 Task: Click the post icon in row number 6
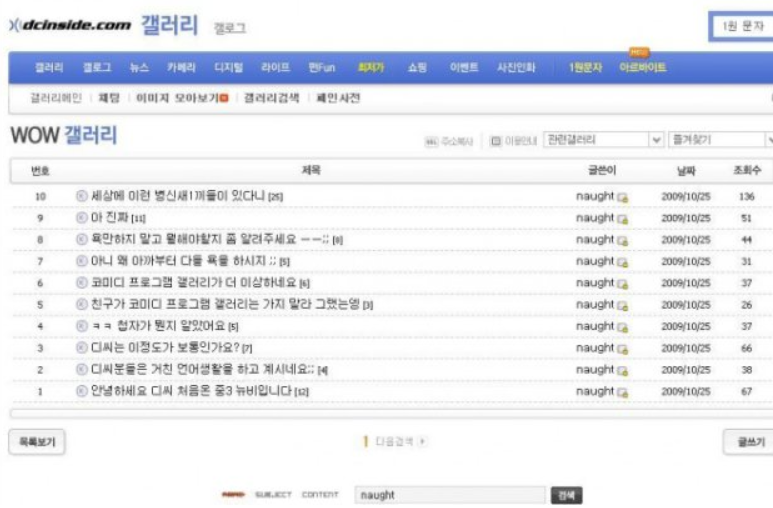[x=82, y=283]
